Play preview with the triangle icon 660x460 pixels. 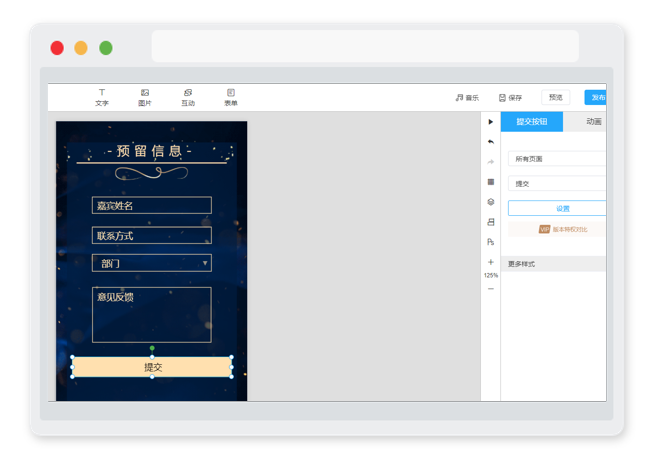tap(490, 122)
